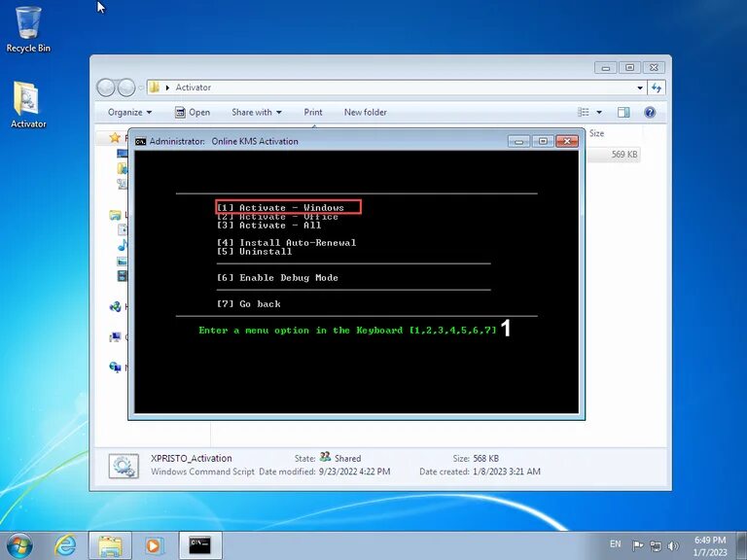
Task: Click the Date modified value
Action: [354, 472]
